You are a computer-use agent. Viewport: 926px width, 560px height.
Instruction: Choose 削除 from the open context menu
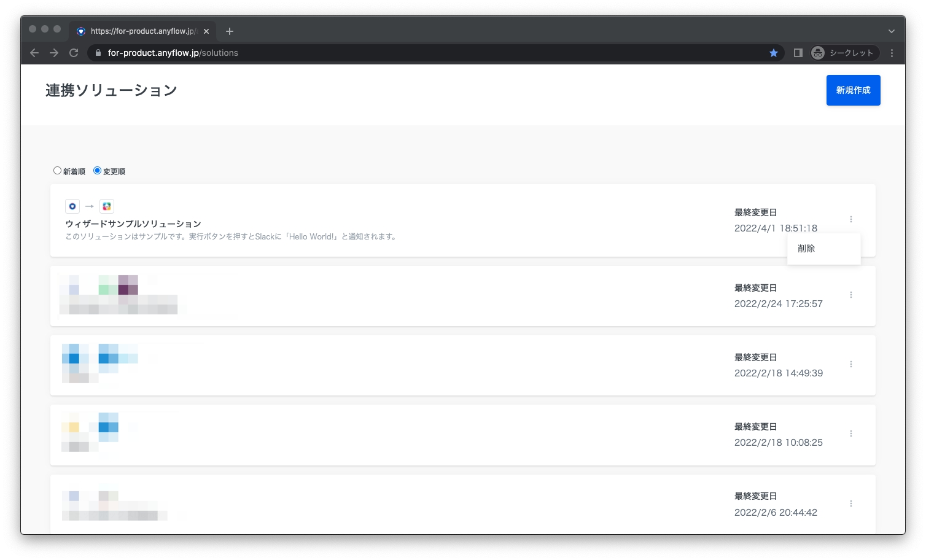(806, 249)
